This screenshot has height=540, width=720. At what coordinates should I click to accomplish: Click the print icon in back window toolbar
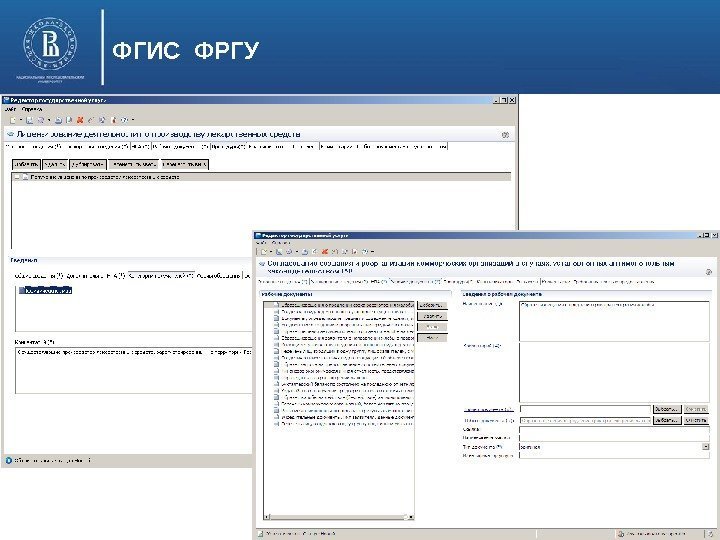tap(58, 120)
